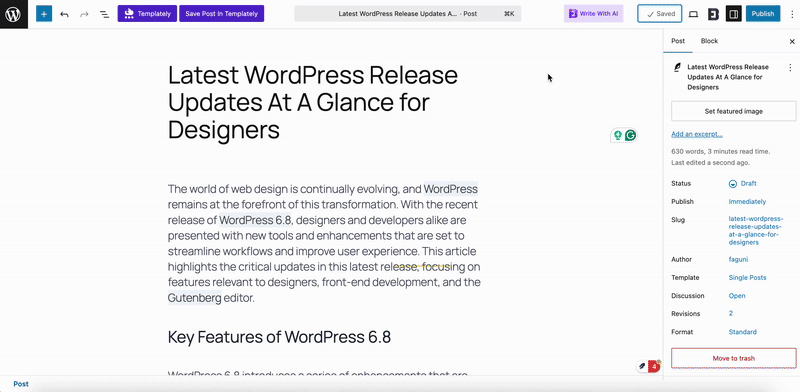The height and width of the screenshot is (392, 800).
Task: Click the highlighted Gutenberg word
Action: coord(194,298)
